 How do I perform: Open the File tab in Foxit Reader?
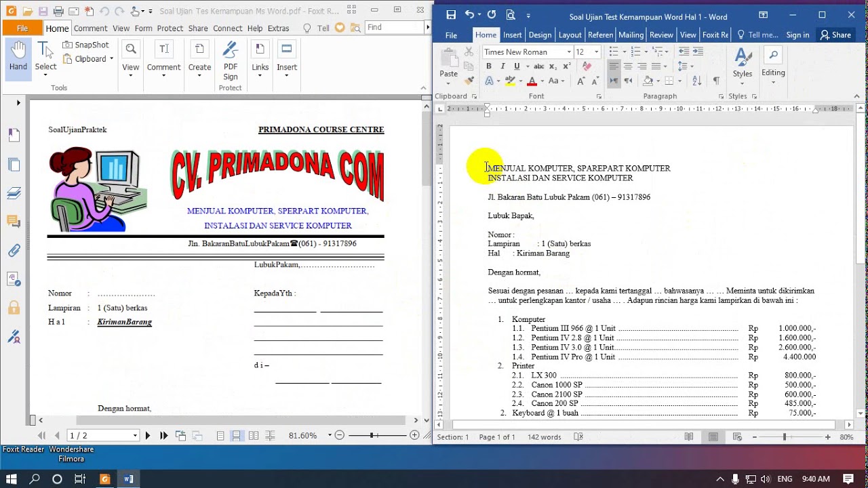coord(22,28)
